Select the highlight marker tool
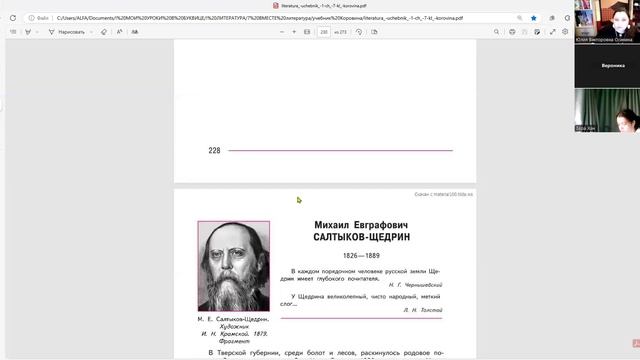 click(x=28, y=32)
